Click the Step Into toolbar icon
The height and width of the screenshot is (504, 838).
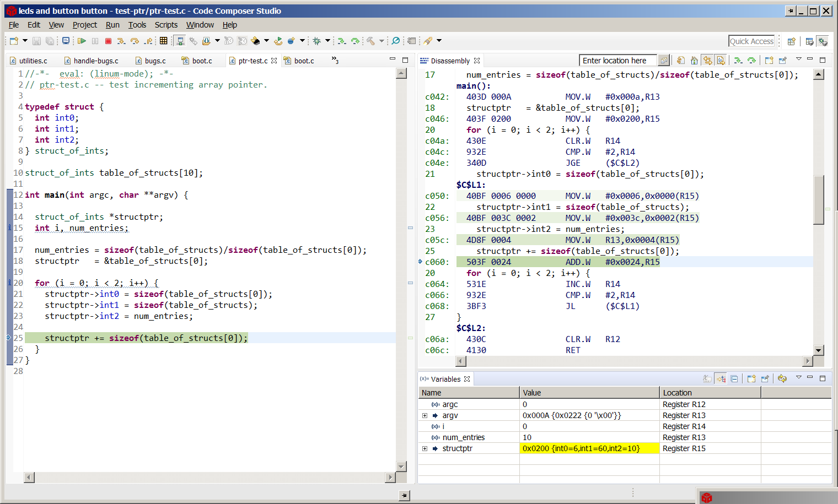(121, 41)
